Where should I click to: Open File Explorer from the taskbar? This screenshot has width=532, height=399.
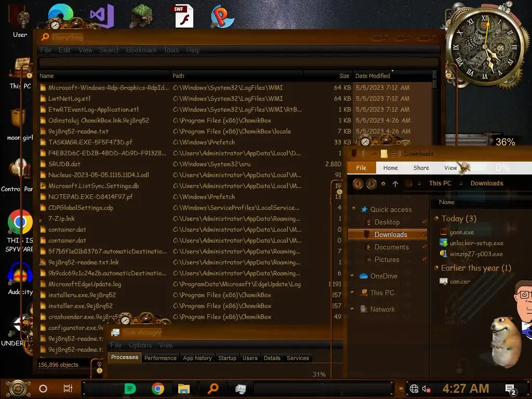coord(184,389)
